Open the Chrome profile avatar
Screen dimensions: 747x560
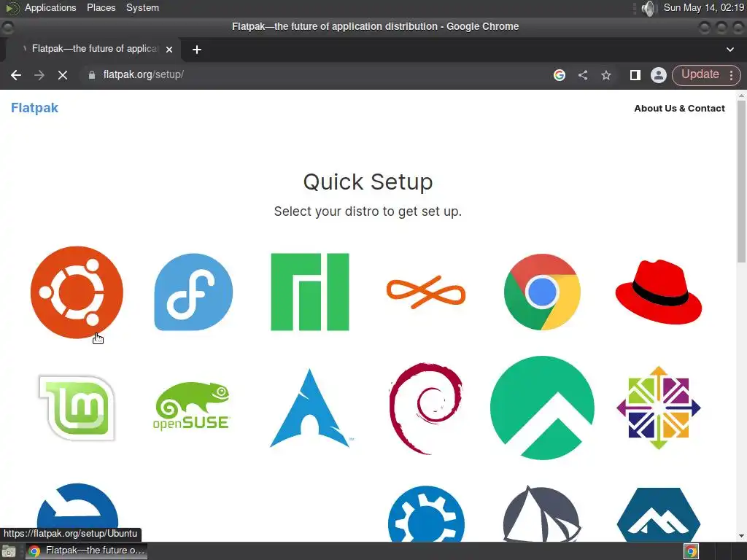[659, 75]
